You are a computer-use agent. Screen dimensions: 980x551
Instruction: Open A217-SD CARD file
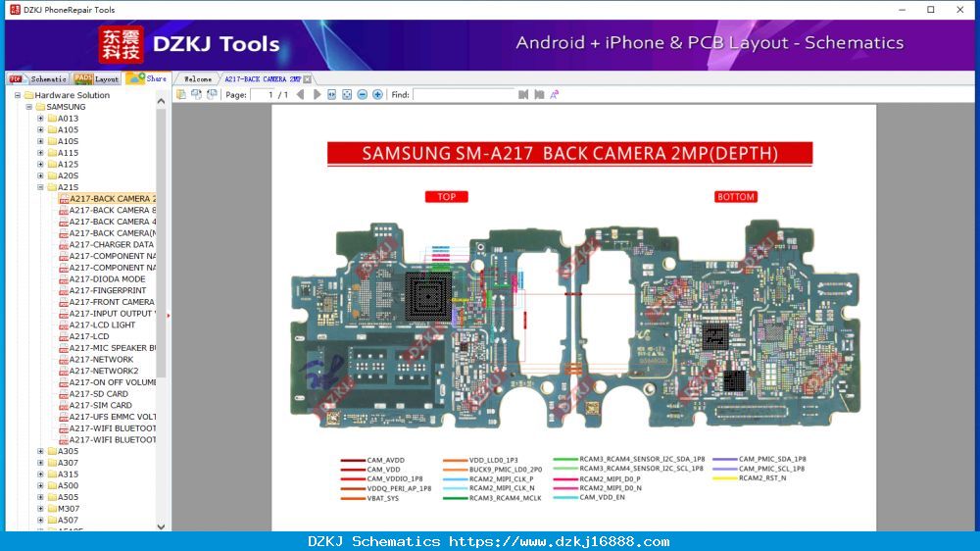pyautogui.click(x=98, y=394)
